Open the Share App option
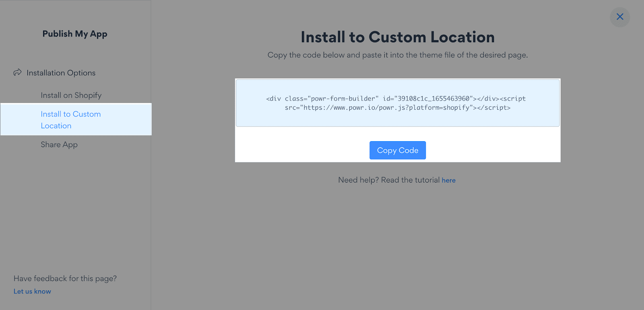 click(59, 145)
